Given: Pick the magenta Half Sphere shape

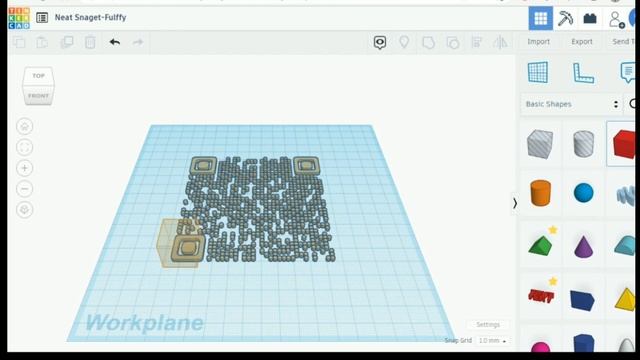Looking at the screenshot, I should point(540,347).
